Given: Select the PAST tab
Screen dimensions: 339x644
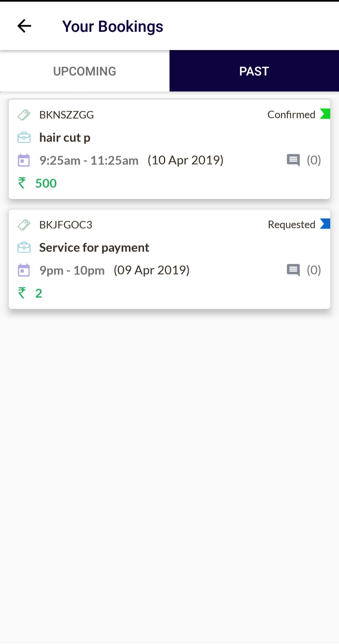Looking at the screenshot, I should point(254,71).
